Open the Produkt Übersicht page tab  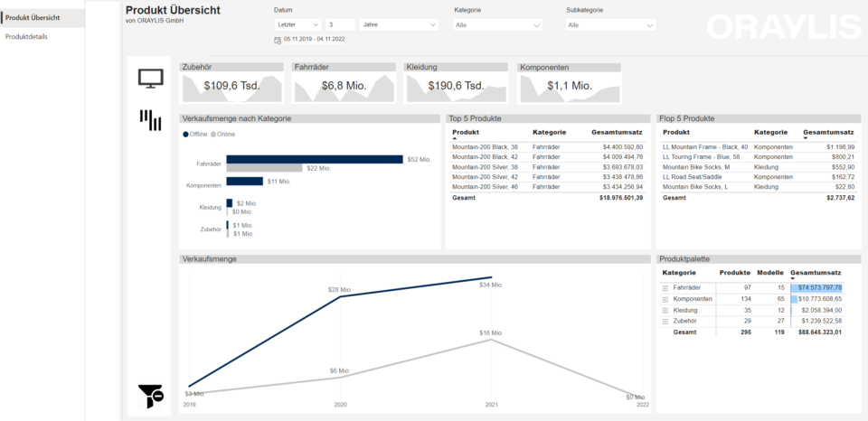[x=42, y=18]
